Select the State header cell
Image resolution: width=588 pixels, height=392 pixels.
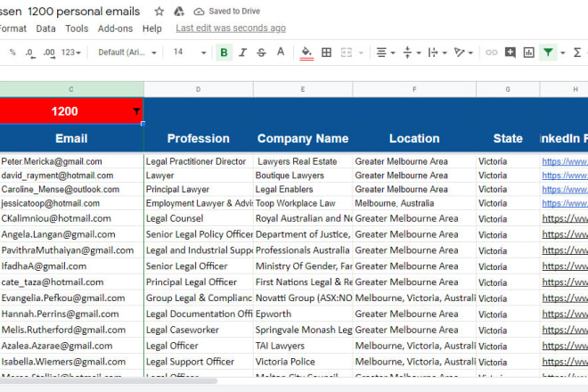508,138
